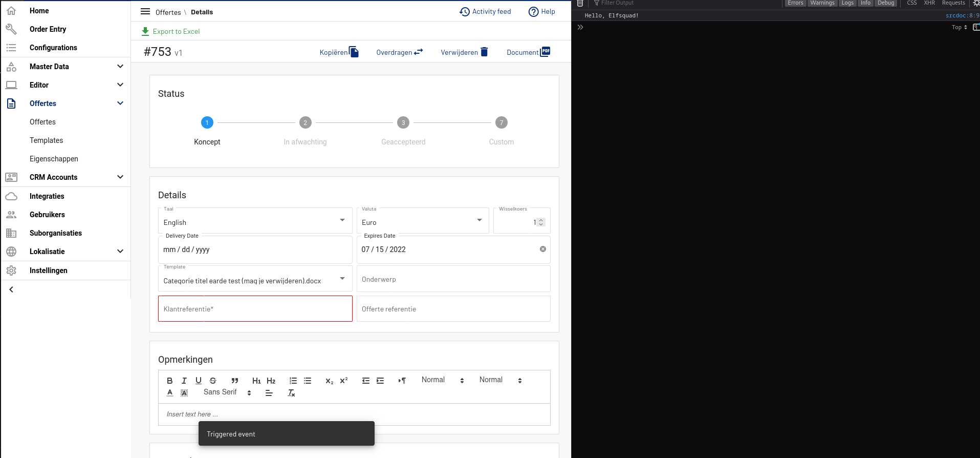Image resolution: width=980 pixels, height=458 pixels.
Task: Open the Activity feed
Action: (485, 11)
